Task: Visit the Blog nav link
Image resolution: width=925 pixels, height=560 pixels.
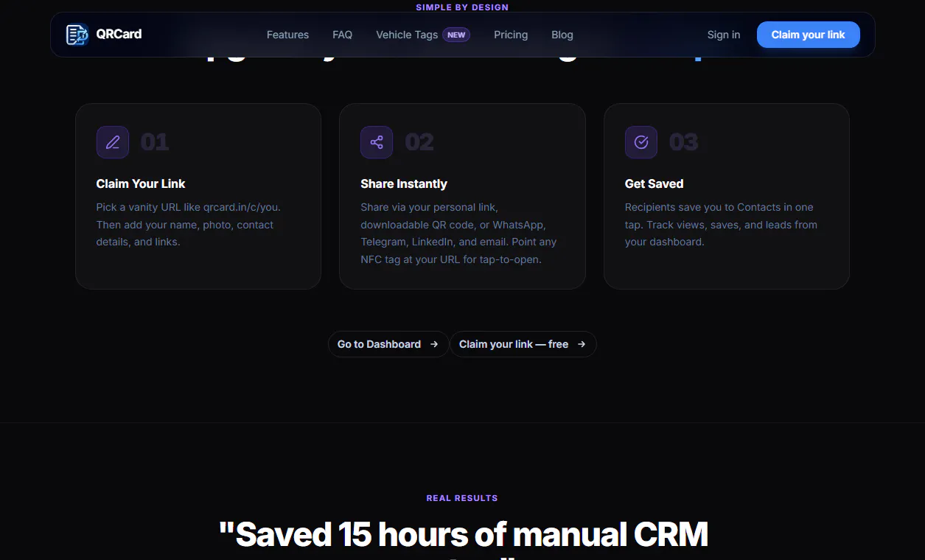Action: [x=562, y=35]
